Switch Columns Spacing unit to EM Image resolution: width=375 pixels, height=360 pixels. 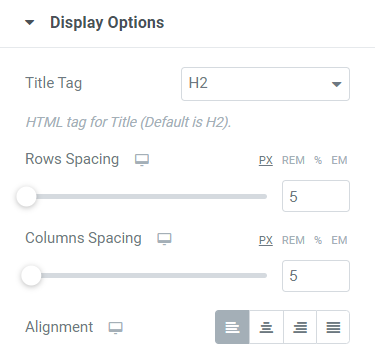point(339,240)
